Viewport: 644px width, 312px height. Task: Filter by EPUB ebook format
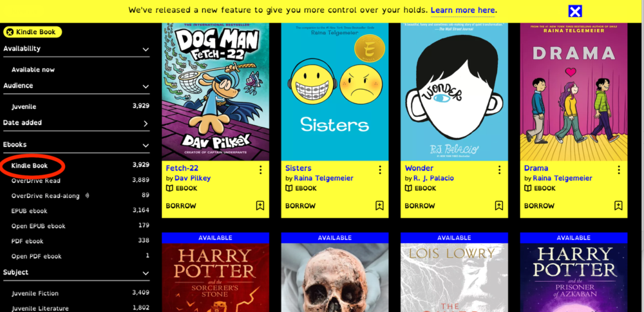[x=29, y=211]
